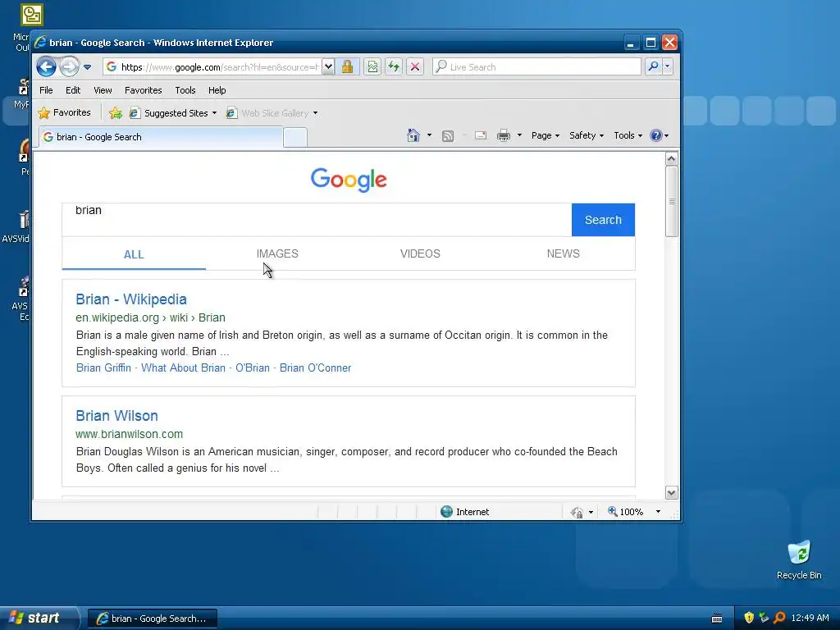Click the Read Mail envelope icon
The height and width of the screenshot is (630, 840).
[x=481, y=135]
